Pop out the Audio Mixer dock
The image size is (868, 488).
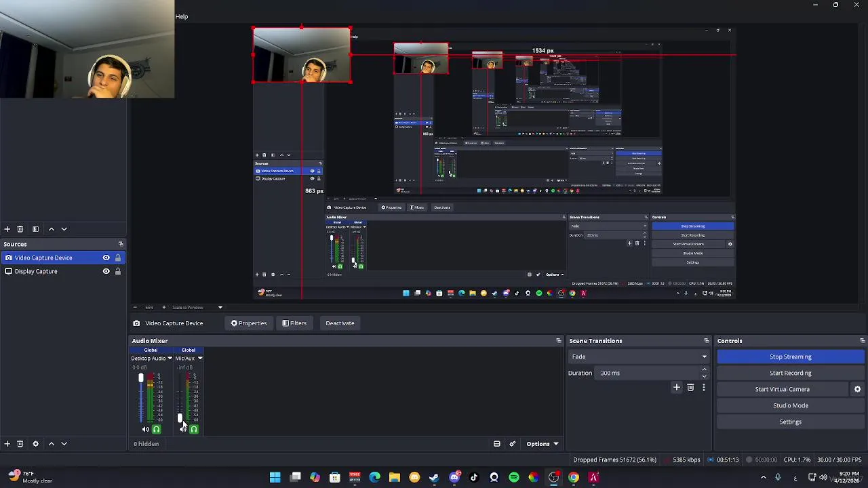tap(559, 341)
